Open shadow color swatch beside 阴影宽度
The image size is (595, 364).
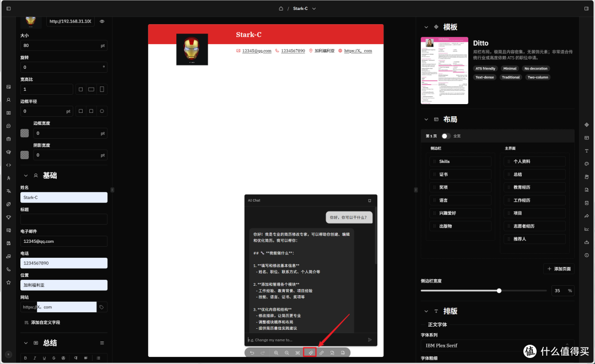[x=25, y=155]
